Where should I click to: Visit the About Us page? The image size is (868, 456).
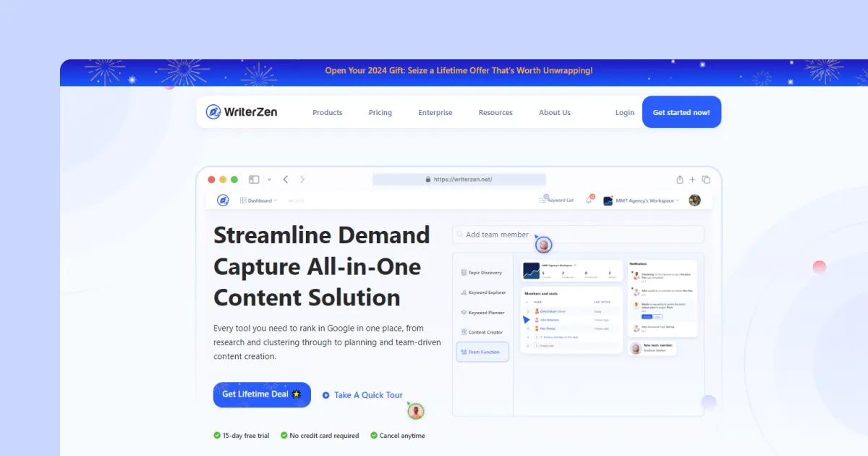(555, 112)
